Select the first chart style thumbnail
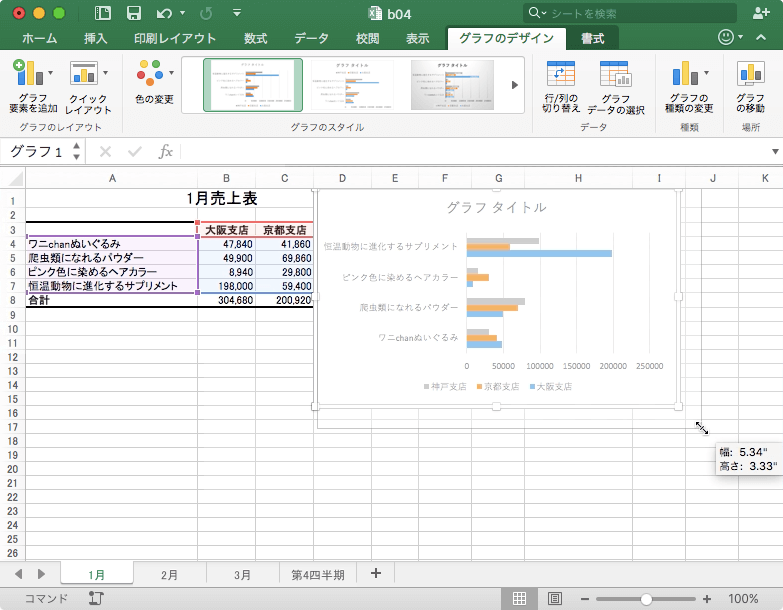Screen dimensions: 783x610 coord(253,85)
